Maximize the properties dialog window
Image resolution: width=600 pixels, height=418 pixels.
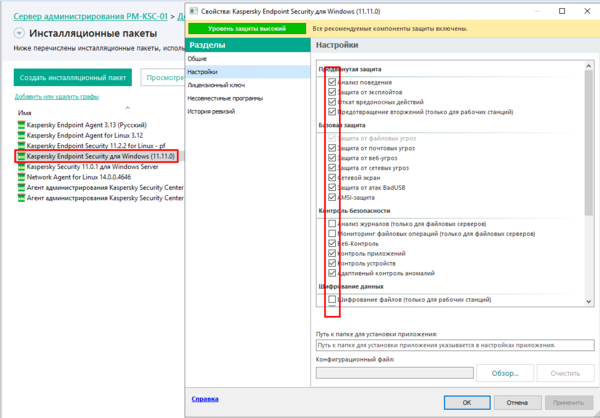(x=562, y=11)
